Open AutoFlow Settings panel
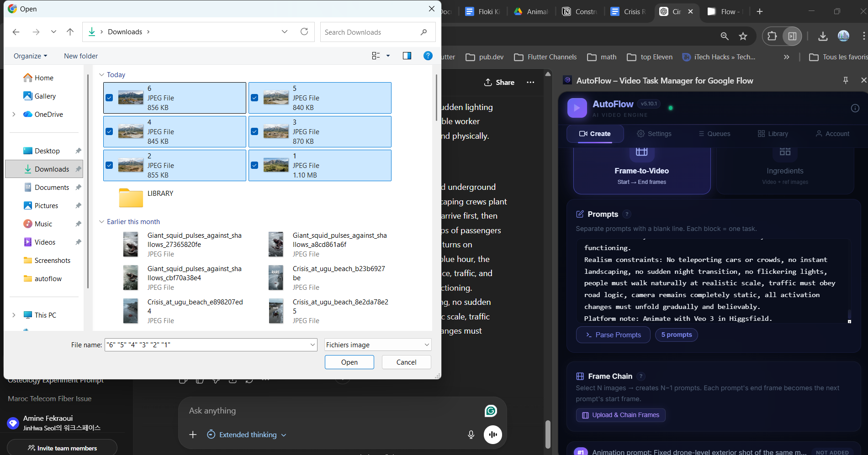Screen dimensions: 868x455 [x=654, y=134]
